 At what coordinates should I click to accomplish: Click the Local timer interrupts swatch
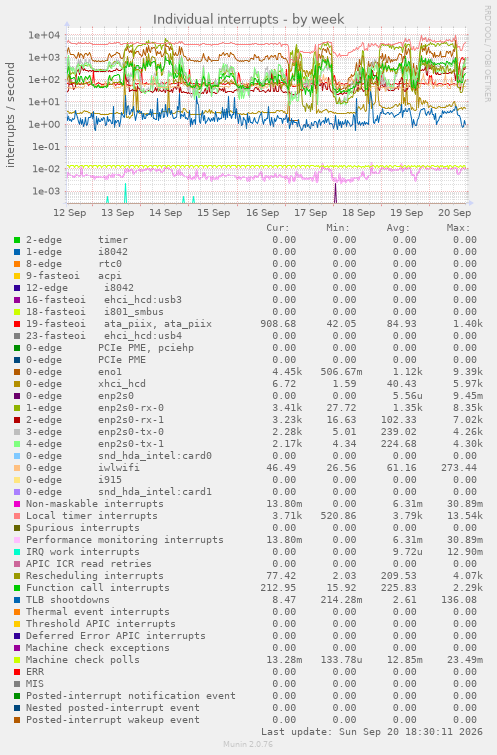tap(17, 516)
